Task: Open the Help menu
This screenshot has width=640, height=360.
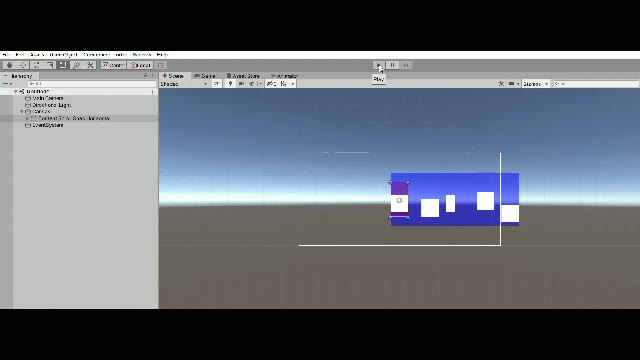Action: [162, 55]
